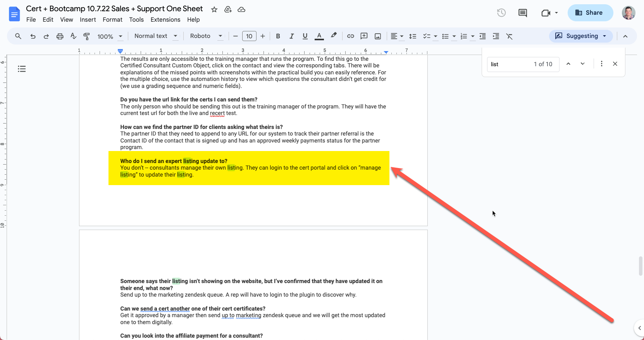The width and height of the screenshot is (644, 340).
Task: Open the comments history icon
Action: [522, 13]
